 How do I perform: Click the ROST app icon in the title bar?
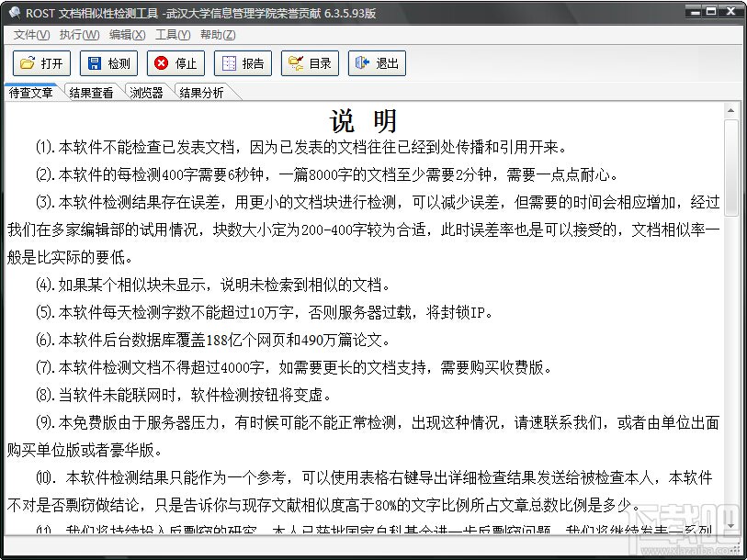click(x=15, y=12)
